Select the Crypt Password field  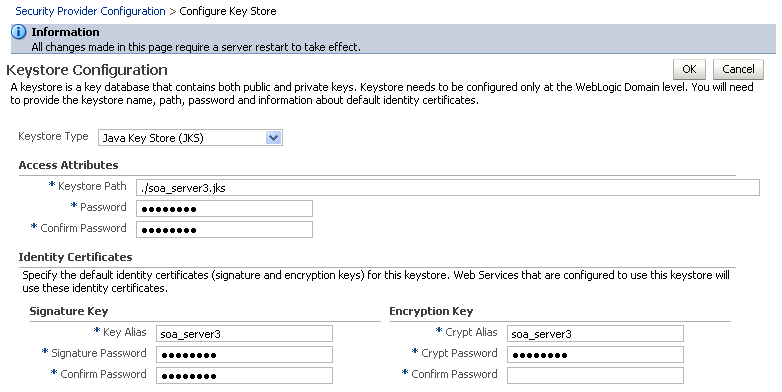[x=595, y=355]
